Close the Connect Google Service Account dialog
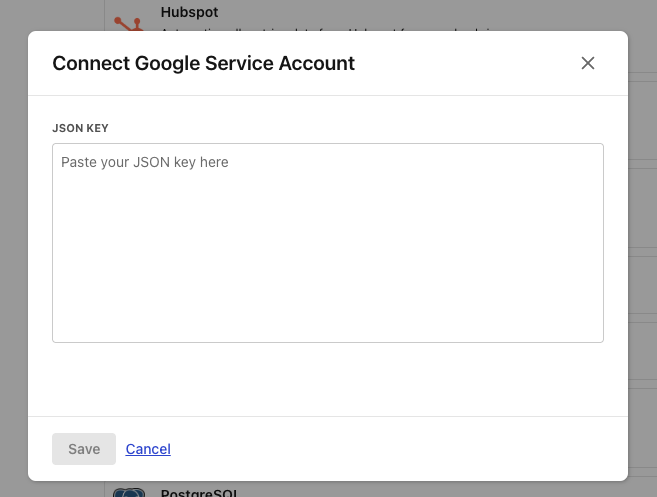 588,63
